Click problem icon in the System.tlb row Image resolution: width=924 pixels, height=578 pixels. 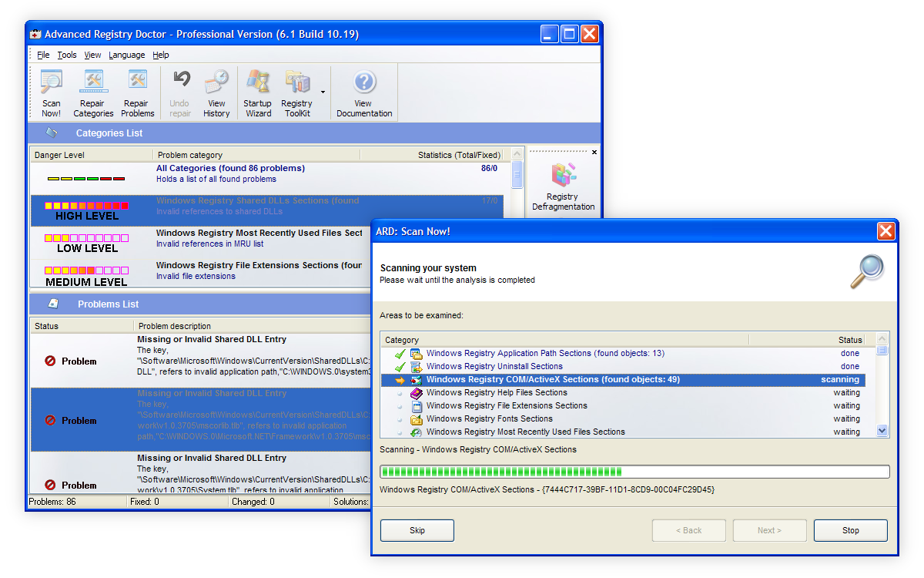[x=50, y=486]
